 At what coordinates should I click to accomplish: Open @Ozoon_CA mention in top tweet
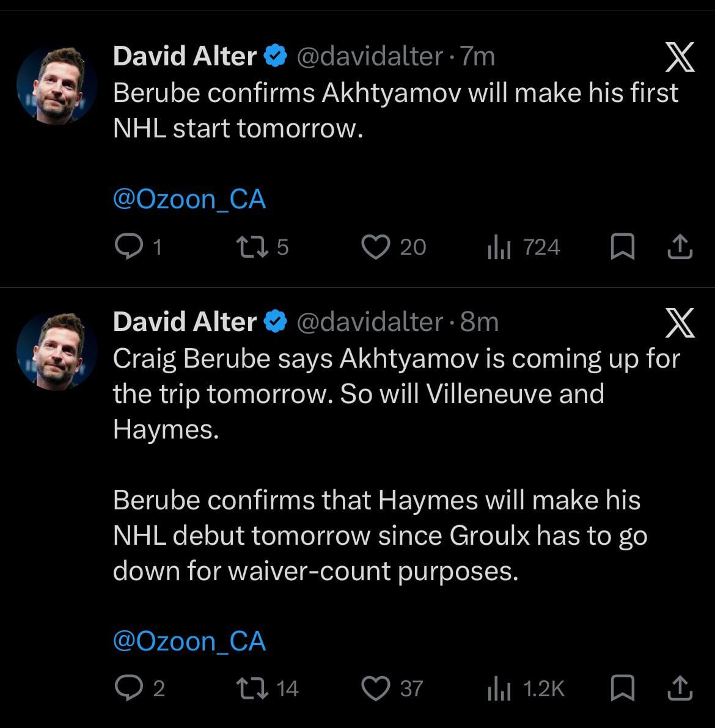click(189, 200)
